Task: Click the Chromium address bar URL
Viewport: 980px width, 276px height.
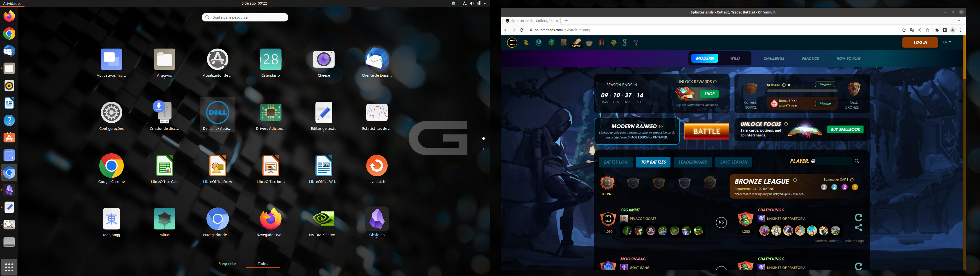Action: pos(563,30)
